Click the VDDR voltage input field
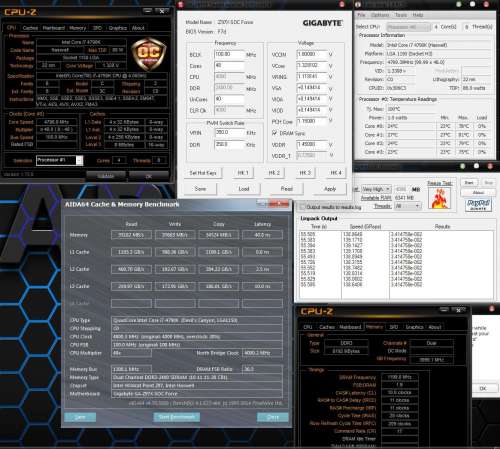 tap(312, 145)
